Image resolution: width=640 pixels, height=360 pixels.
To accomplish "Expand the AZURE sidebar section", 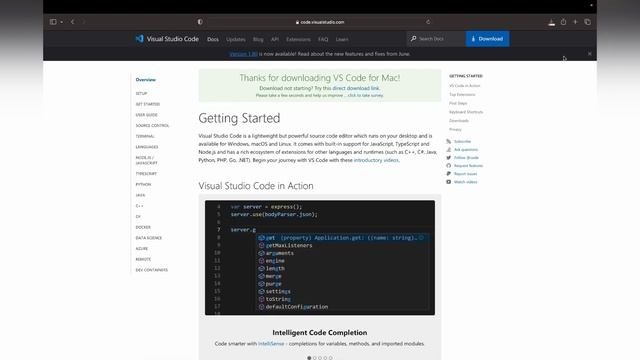I will pos(142,248).
